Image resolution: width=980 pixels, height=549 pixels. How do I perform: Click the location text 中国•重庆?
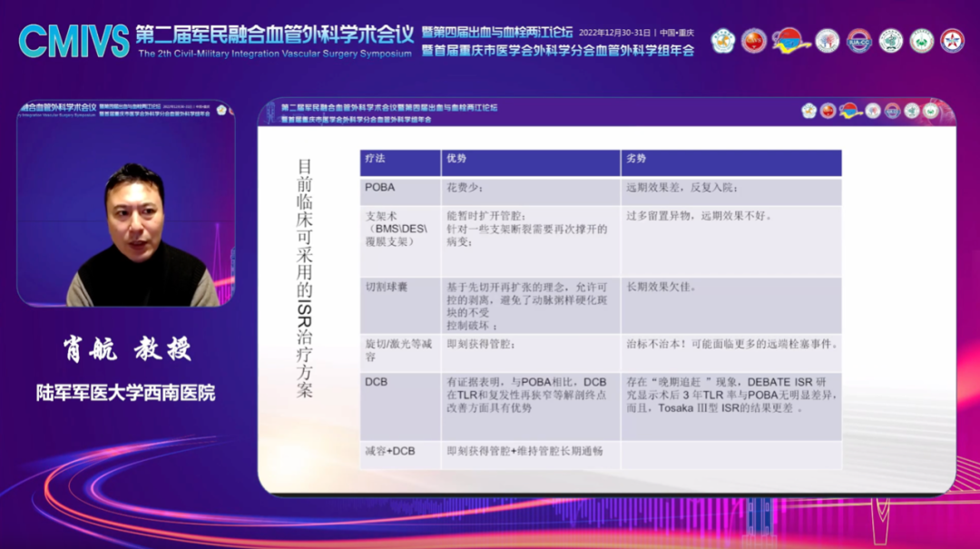click(x=677, y=33)
